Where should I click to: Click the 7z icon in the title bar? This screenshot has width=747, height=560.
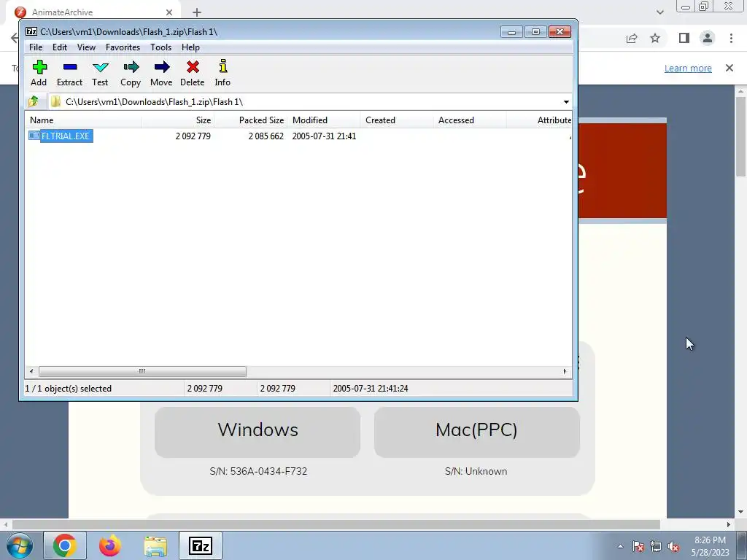31,31
